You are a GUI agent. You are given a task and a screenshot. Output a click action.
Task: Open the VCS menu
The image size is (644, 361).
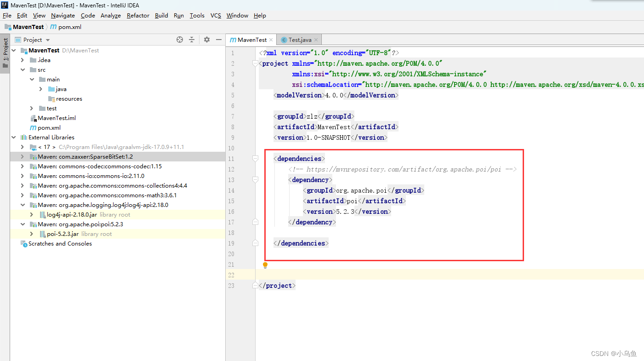point(216,16)
